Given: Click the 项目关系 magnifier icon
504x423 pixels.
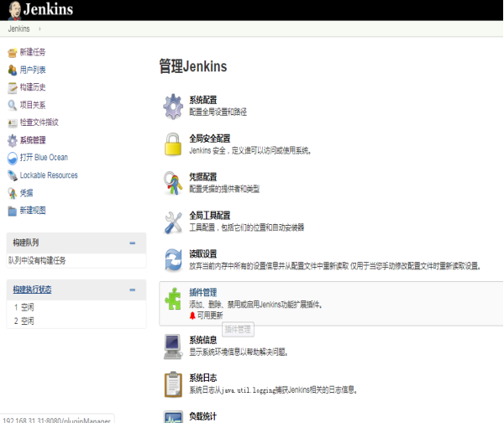Looking at the screenshot, I should (x=13, y=105).
